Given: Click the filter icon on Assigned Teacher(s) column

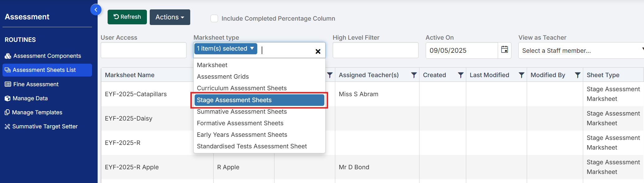Looking at the screenshot, I should [x=414, y=75].
